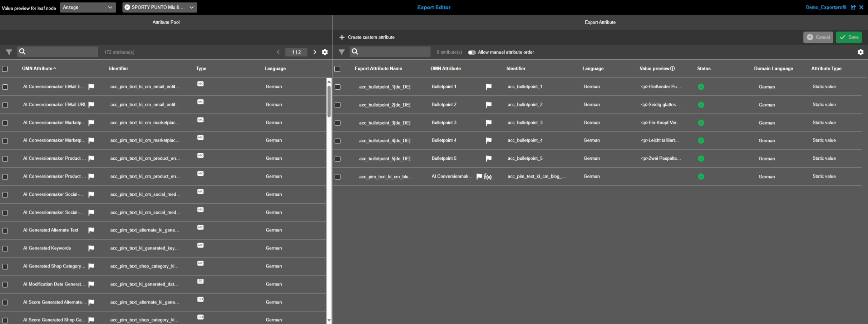Enable Allow manual attribute order toggle
The image size is (868, 324).
[x=472, y=53]
